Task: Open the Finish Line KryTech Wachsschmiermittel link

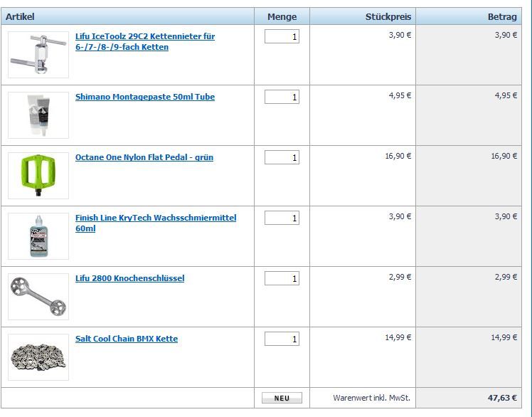Action: point(155,218)
